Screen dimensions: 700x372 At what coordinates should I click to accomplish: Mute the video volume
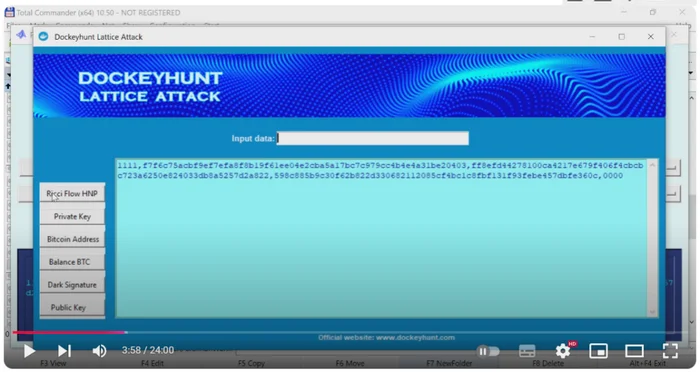[99, 351]
